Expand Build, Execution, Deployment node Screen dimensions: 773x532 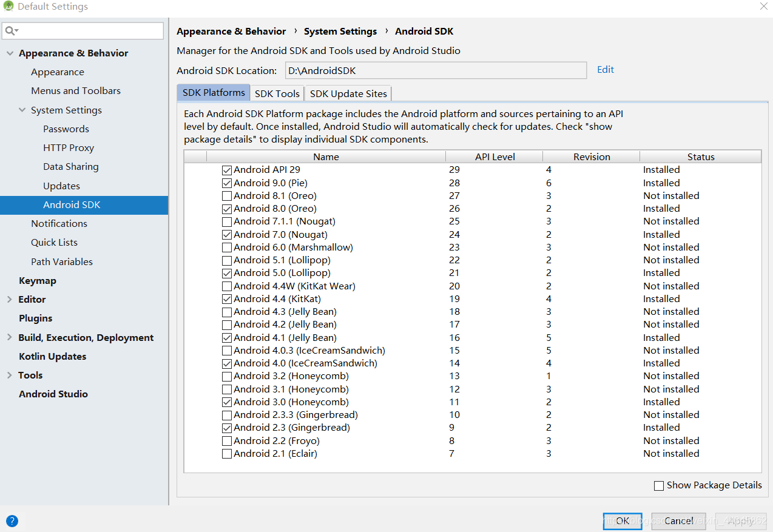tap(10, 337)
